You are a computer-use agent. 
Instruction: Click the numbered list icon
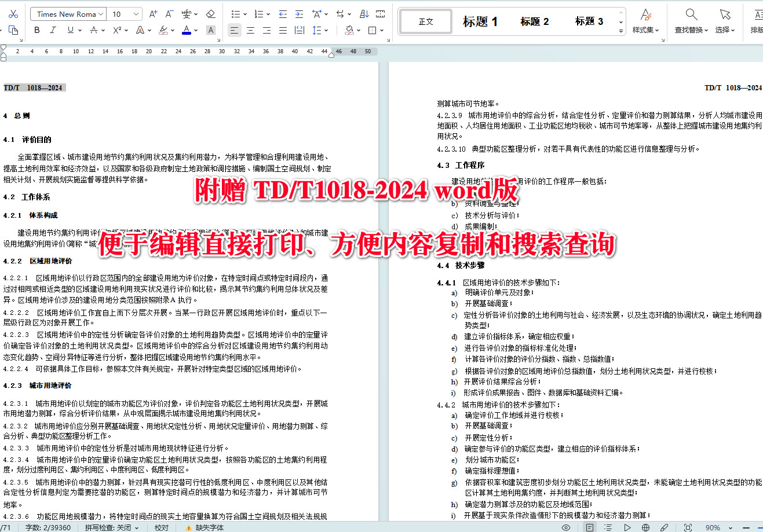258,14
